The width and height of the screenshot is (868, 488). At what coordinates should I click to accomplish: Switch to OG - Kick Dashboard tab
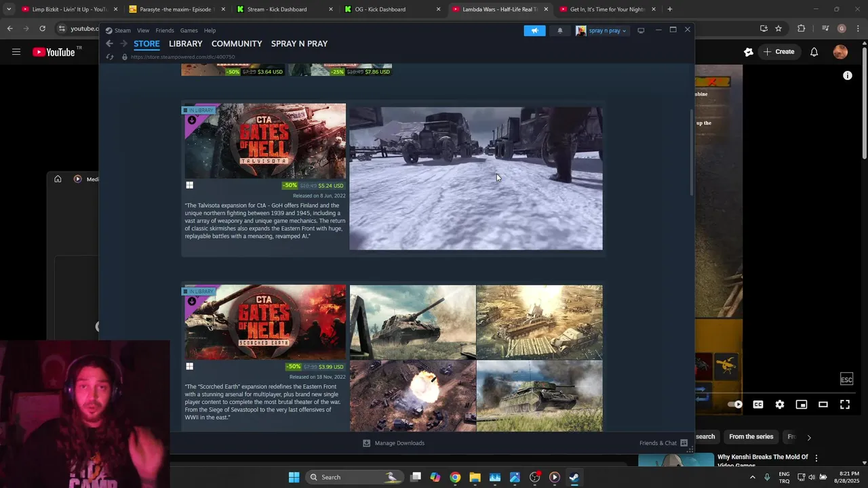tap(392, 9)
